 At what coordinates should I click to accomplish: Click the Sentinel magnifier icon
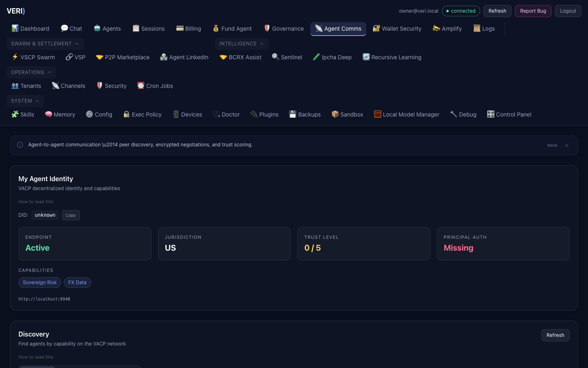tap(276, 57)
